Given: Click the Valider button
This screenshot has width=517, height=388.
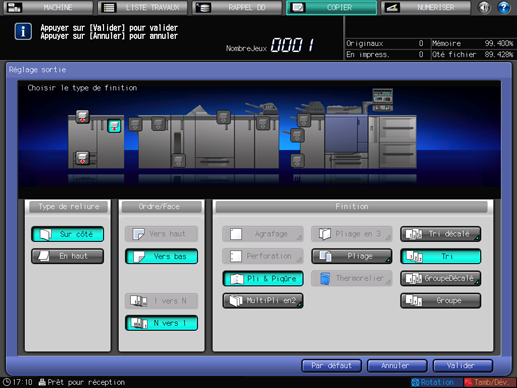Looking at the screenshot, I should point(463,366).
